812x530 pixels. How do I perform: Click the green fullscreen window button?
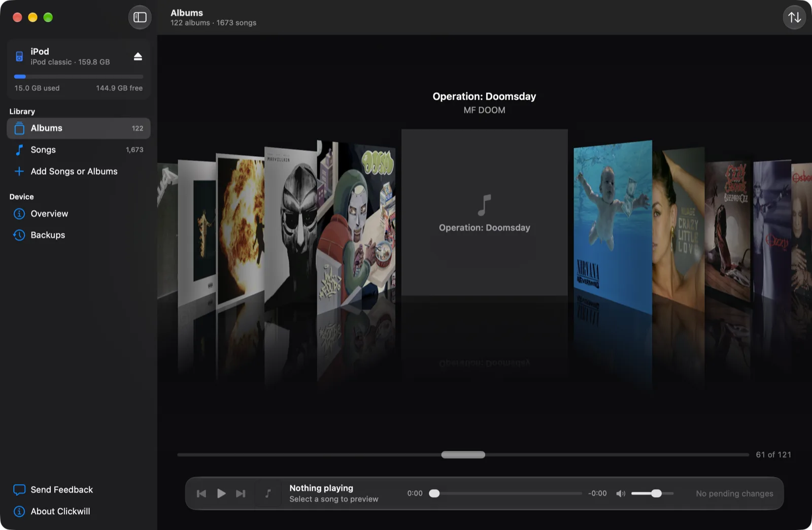[48, 17]
